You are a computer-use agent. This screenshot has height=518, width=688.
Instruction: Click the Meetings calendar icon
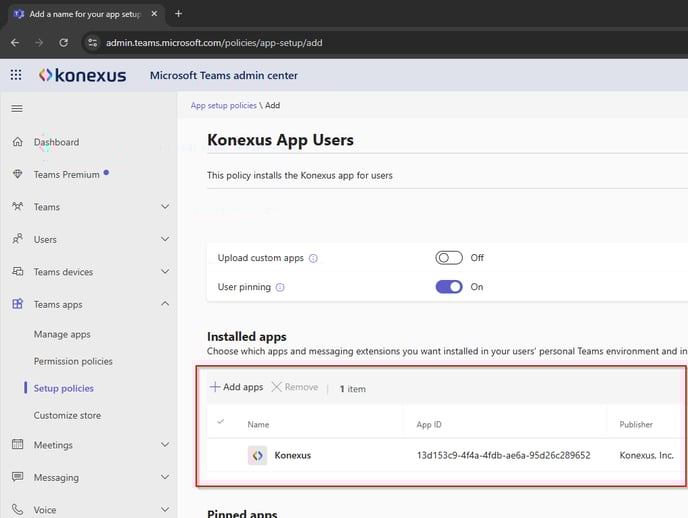pyautogui.click(x=18, y=444)
